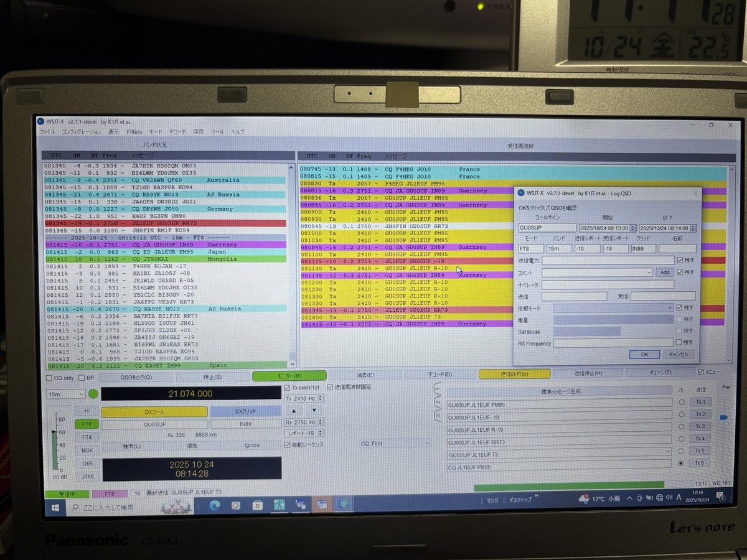Click OK to confirm the QSO log
Viewport: 747px width, 560px height.
coord(644,355)
